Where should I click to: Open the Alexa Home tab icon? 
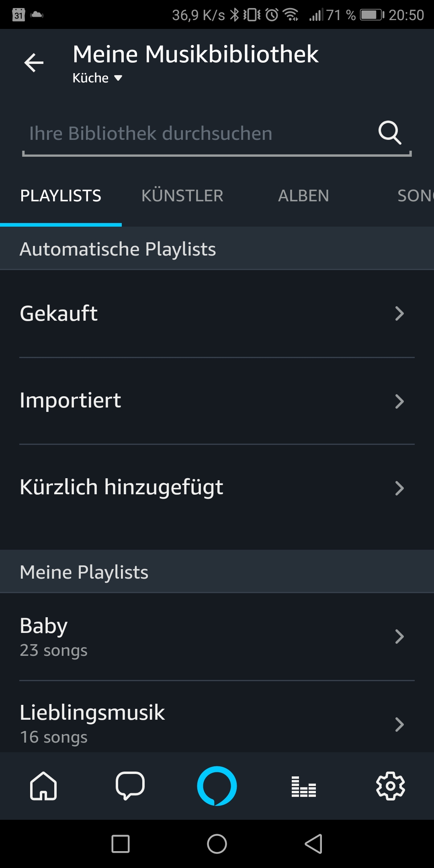(43, 786)
